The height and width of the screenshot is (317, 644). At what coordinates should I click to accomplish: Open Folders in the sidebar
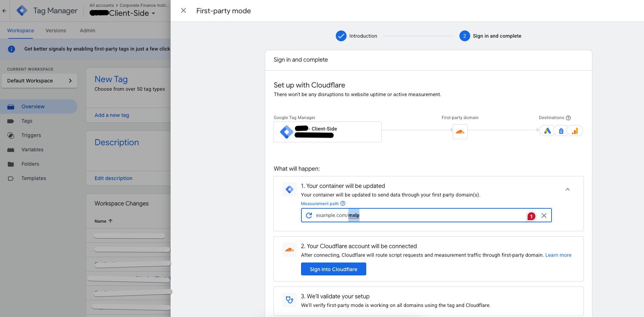pos(30,164)
